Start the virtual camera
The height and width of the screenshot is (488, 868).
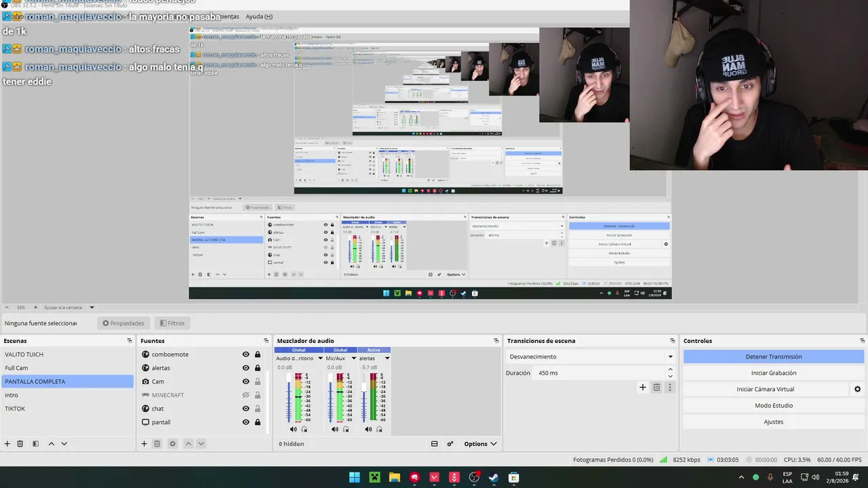766,389
